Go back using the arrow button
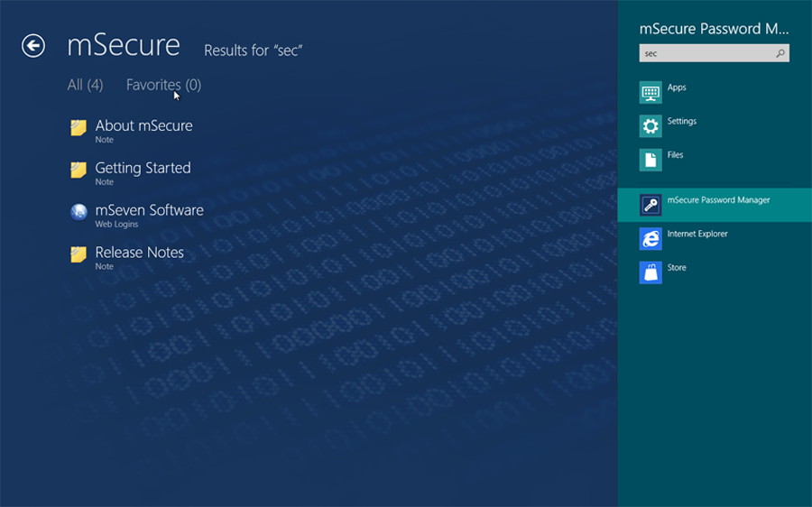This screenshot has height=507, width=812. tap(33, 46)
